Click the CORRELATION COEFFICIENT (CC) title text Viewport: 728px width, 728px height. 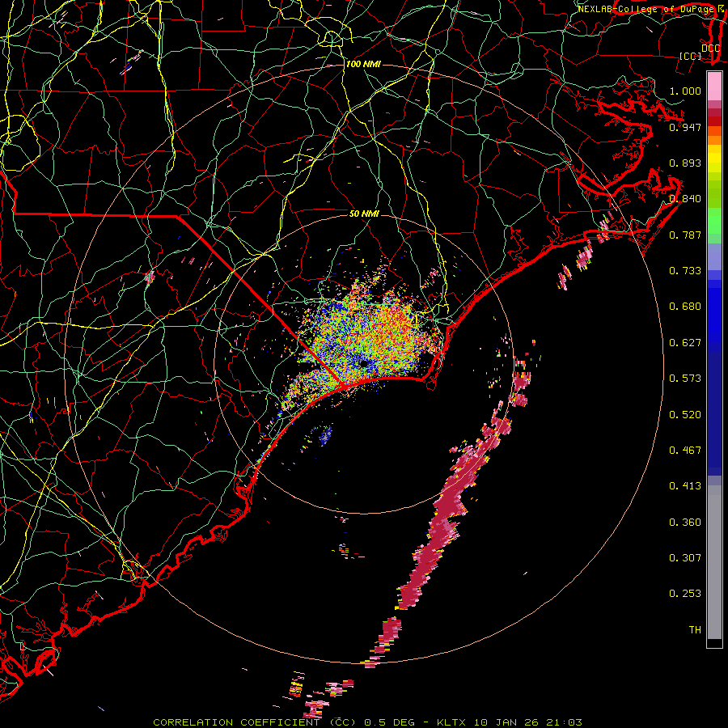point(255,722)
